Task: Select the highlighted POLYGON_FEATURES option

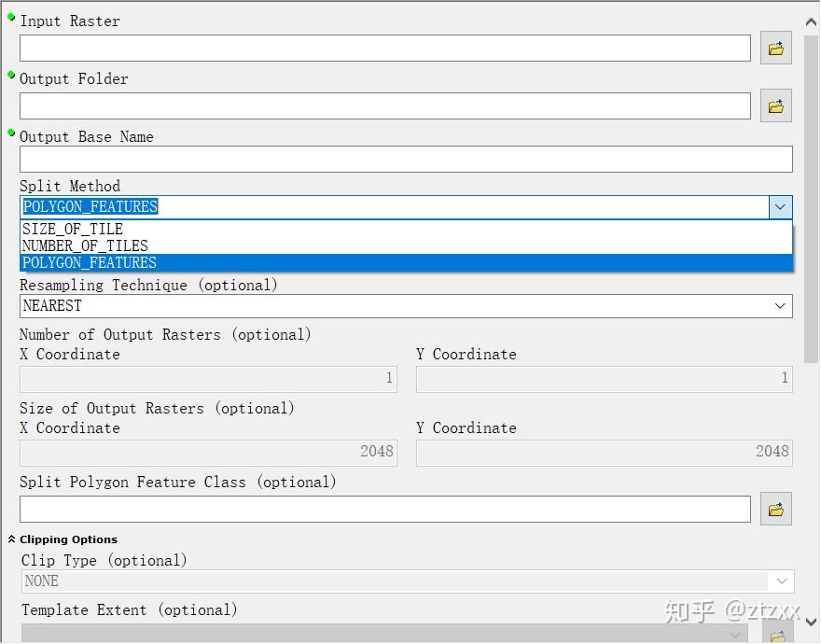Action: (89, 262)
